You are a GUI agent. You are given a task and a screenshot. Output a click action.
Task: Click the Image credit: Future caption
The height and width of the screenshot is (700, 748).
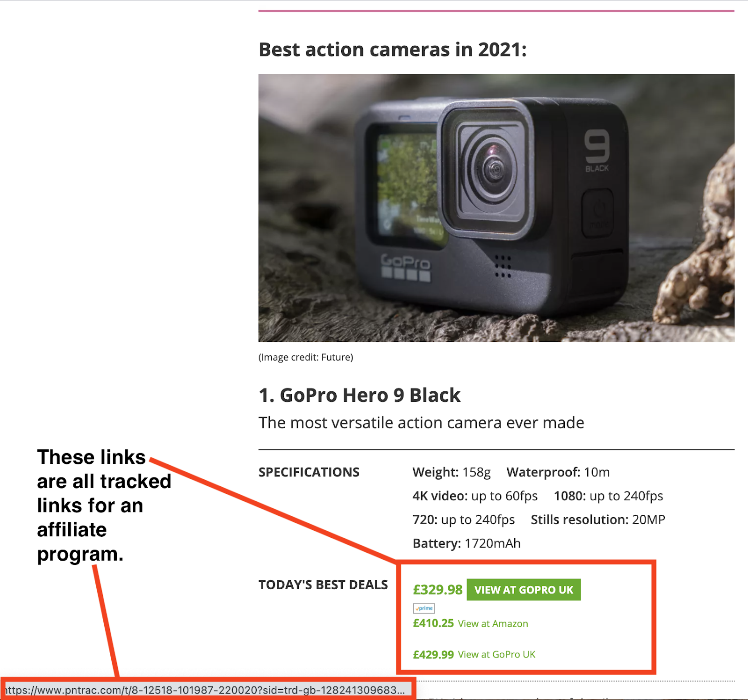306,357
